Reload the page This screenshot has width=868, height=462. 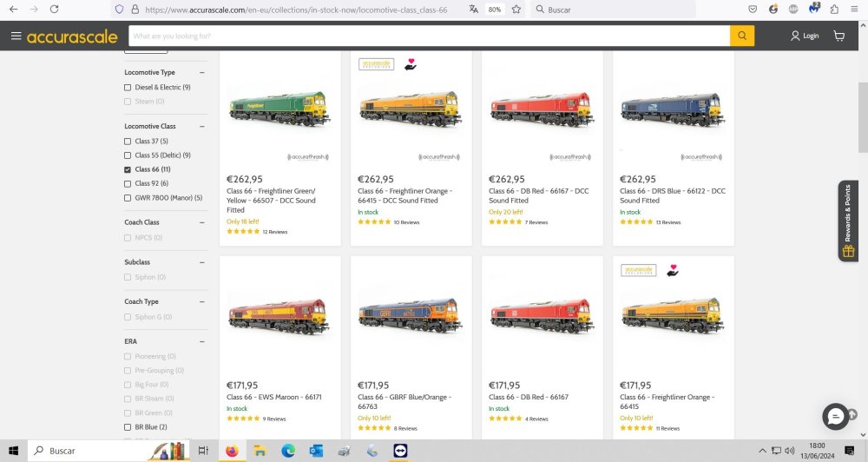[54, 10]
